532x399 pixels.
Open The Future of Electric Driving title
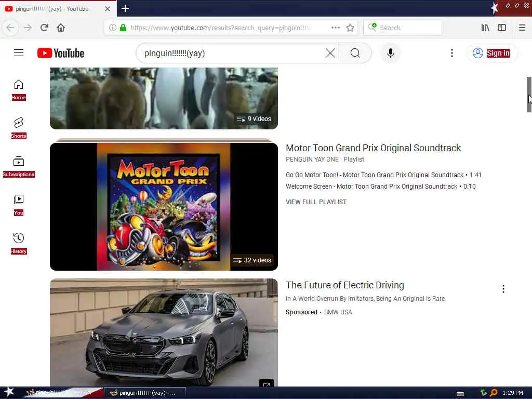(345, 285)
